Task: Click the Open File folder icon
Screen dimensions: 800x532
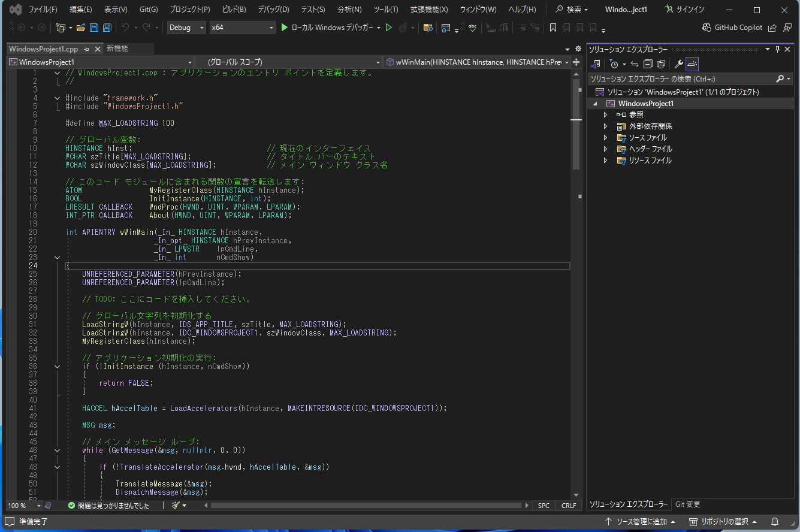Action: [x=80, y=28]
